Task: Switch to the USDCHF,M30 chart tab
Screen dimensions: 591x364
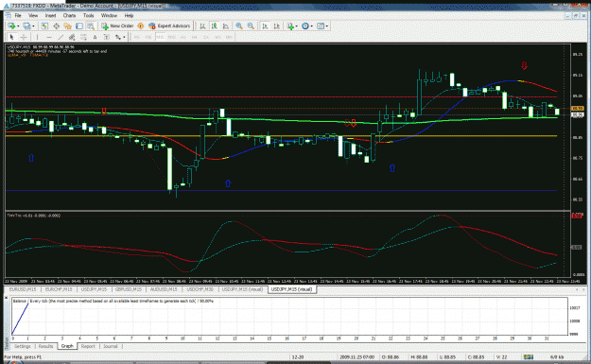Action: coord(200,289)
